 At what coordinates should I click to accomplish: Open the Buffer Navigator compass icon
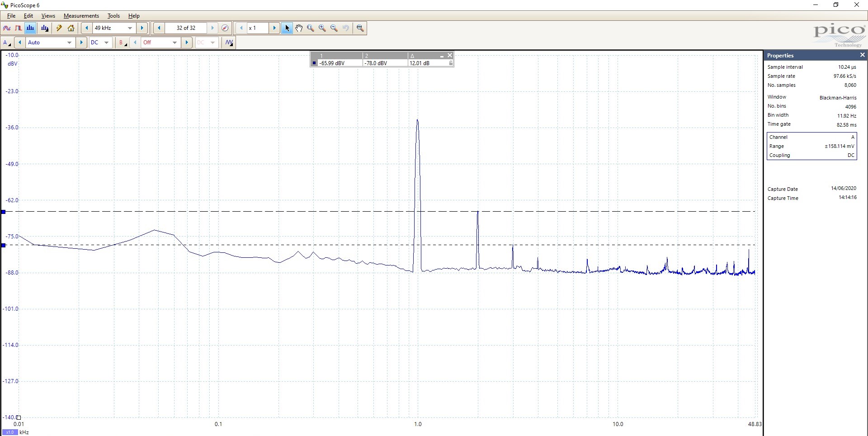[x=225, y=28]
